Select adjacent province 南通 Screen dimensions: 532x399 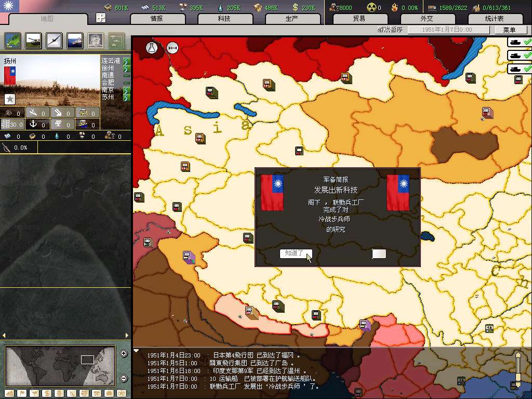[x=108, y=75]
